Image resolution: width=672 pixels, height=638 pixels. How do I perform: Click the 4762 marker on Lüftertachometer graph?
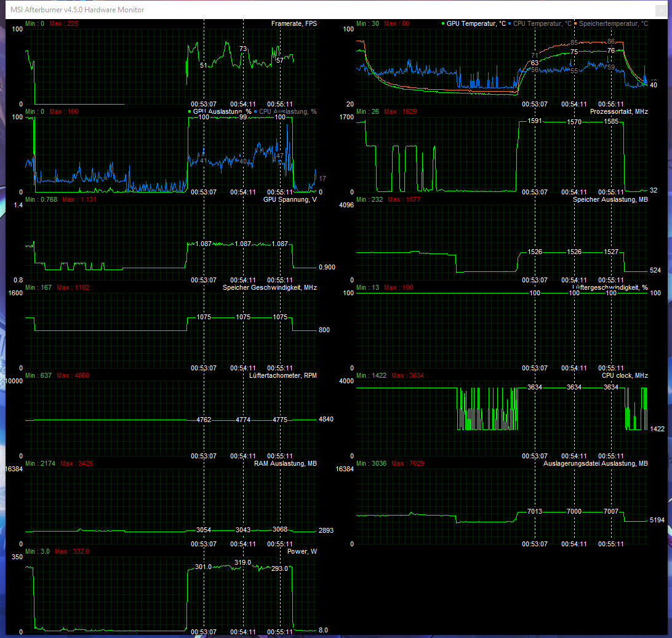[x=204, y=420]
